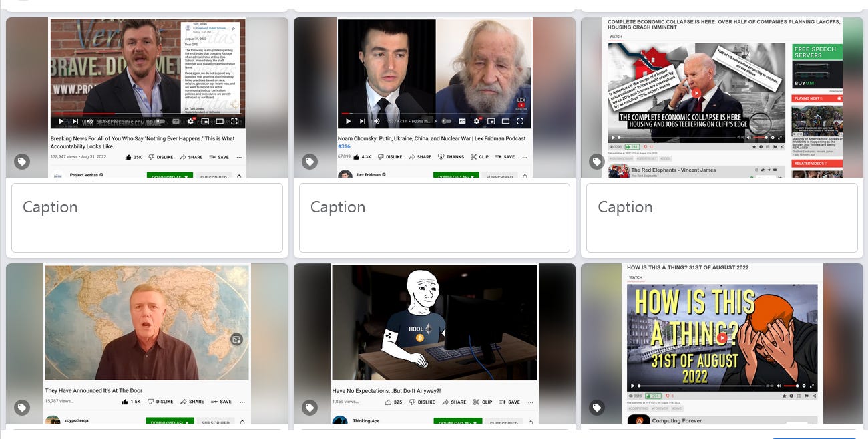The height and width of the screenshot is (439, 868).
Task: Click title 'They Have Announced It's At The Door'
Action: click(93, 390)
